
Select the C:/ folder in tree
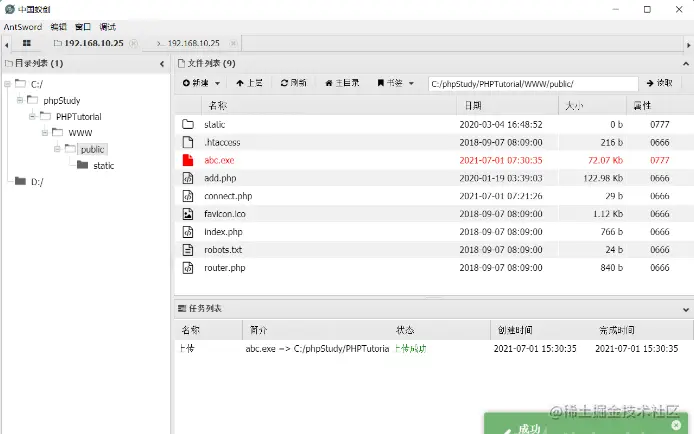coord(37,84)
